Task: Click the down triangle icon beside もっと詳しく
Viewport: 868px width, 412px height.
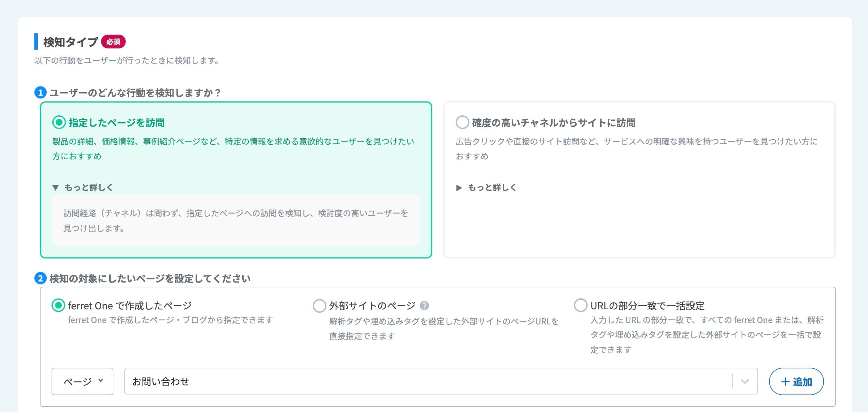Action: click(x=56, y=187)
